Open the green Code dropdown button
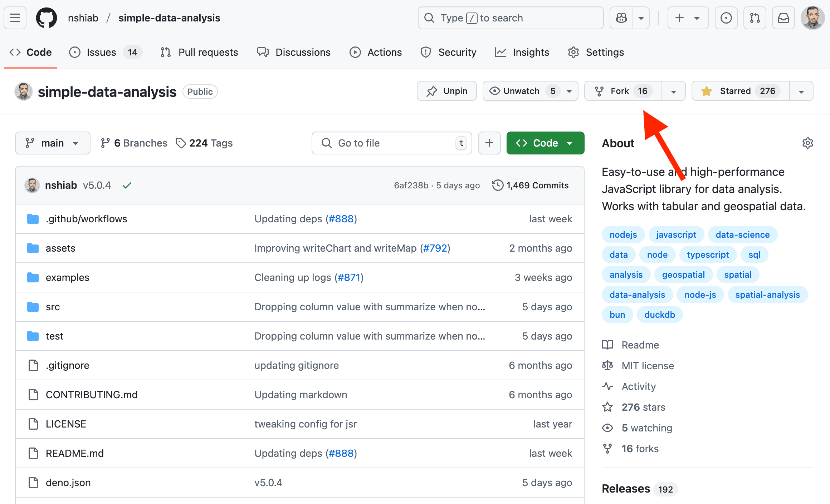 point(545,143)
